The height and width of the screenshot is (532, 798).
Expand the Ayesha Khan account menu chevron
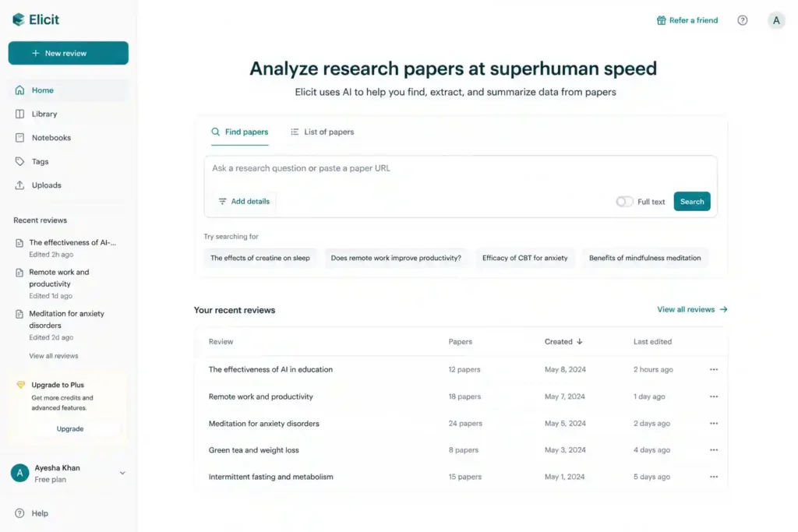coord(122,473)
